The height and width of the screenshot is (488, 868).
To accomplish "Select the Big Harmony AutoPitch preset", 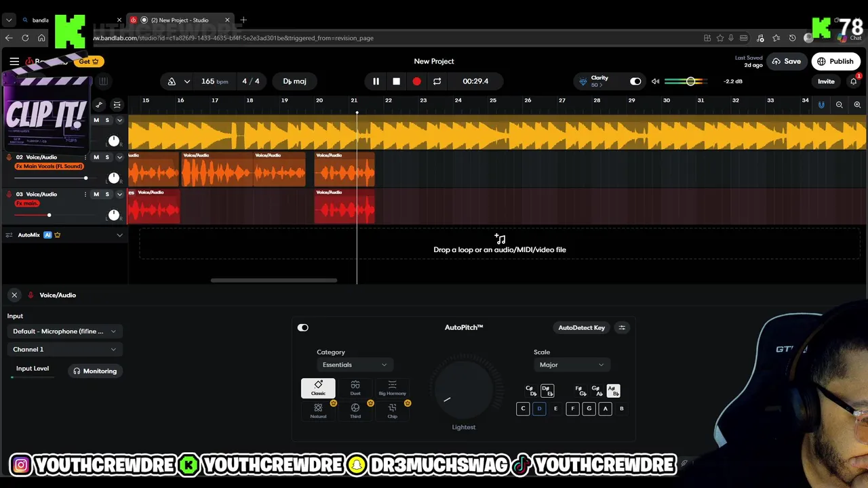I will (392, 388).
